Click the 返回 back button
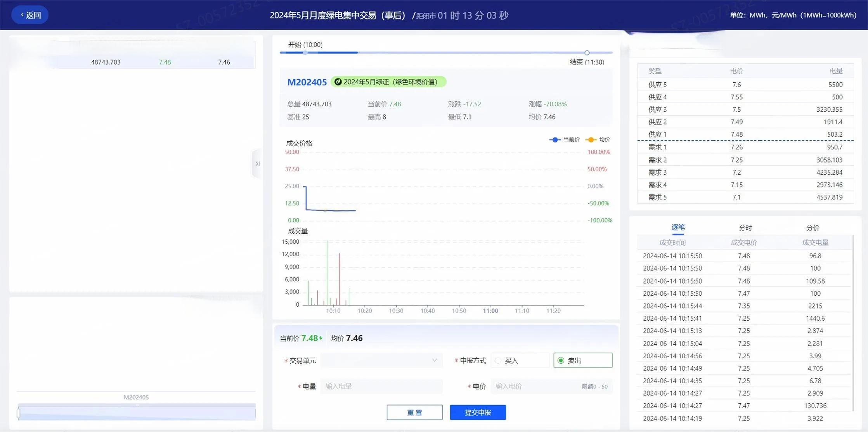This screenshot has height=432, width=868. pos(30,15)
